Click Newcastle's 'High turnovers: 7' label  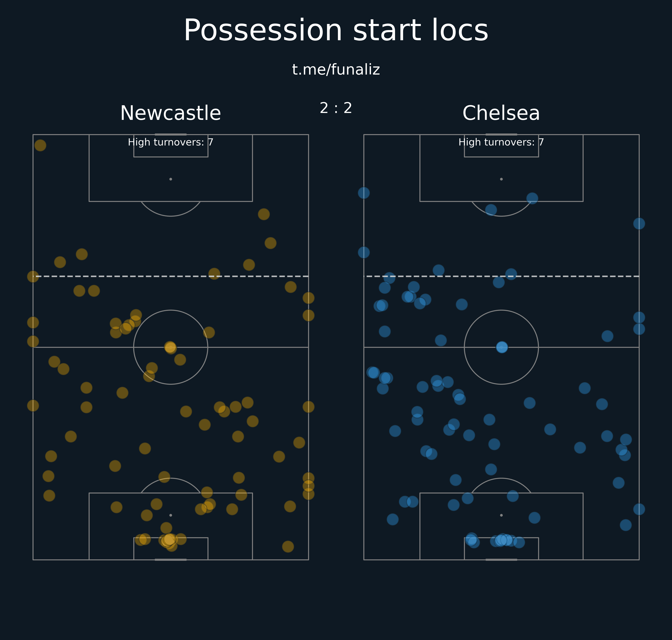click(170, 142)
